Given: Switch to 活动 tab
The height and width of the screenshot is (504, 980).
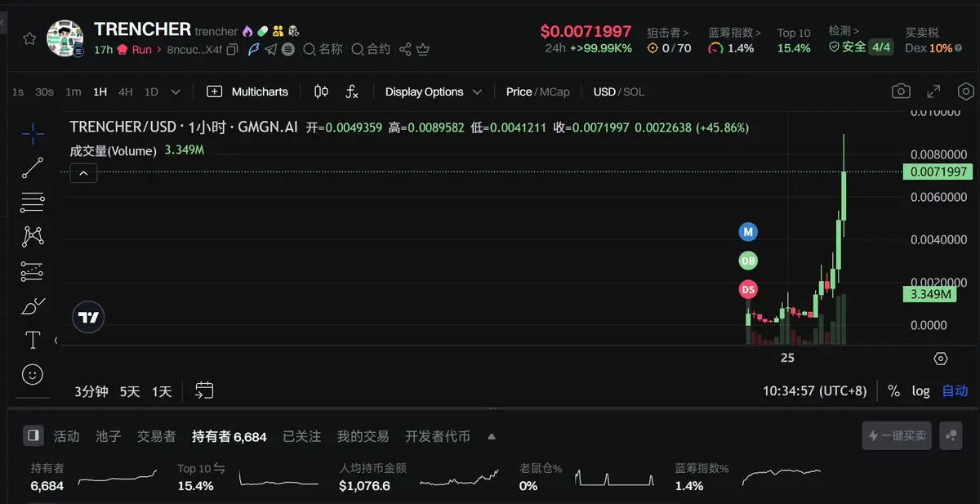Looking at the screenshot, I should 66,436.
